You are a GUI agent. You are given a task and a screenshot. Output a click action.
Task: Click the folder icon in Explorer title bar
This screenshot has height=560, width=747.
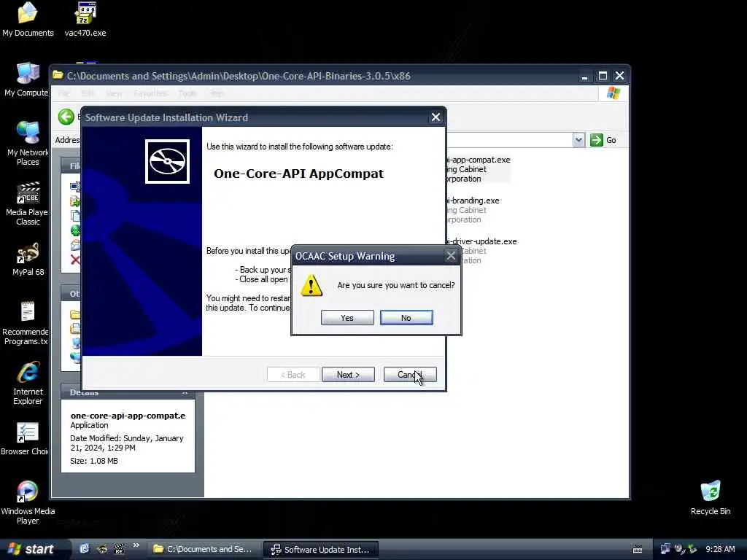pyautogui.click(x=58, y=75)
